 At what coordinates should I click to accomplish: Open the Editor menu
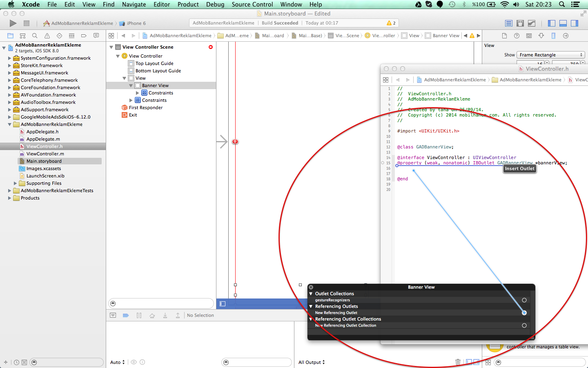[x=162, y=4]
